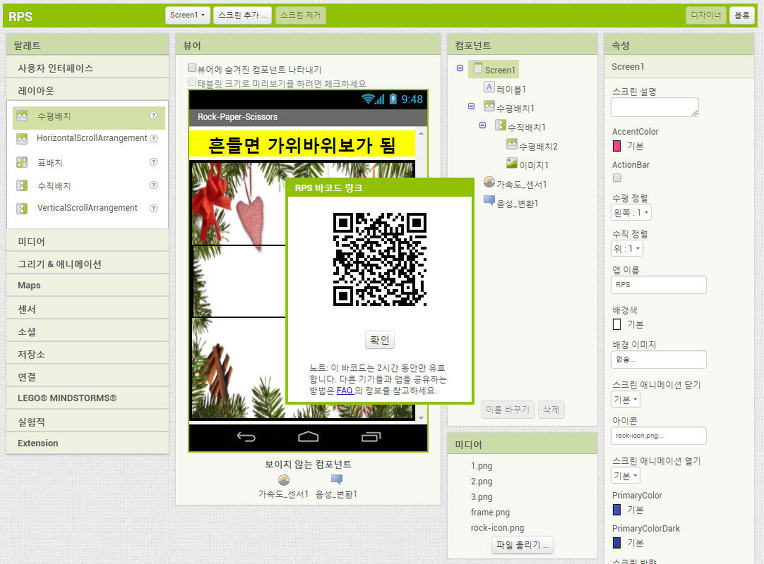
Task: Change the PrimaryColor swatch
Action: tap(617, 509)
